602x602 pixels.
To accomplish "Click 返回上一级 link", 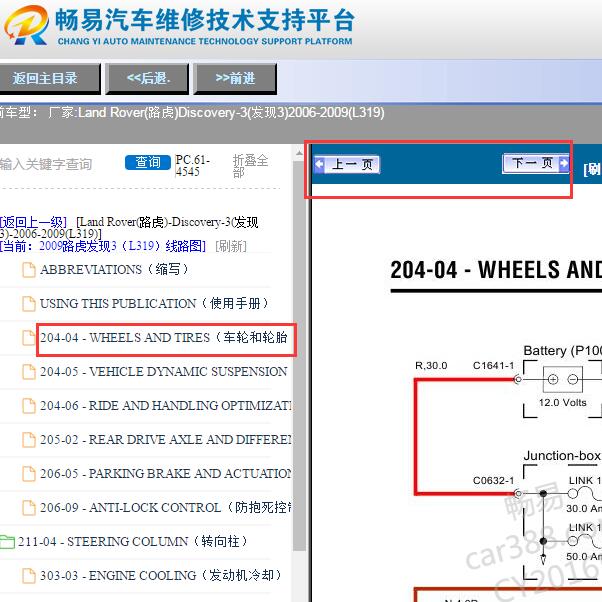I will tap(33, 222).
